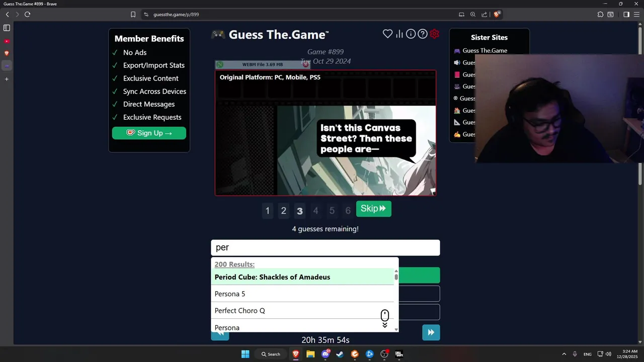Click the green Skip button

point(373,209)
